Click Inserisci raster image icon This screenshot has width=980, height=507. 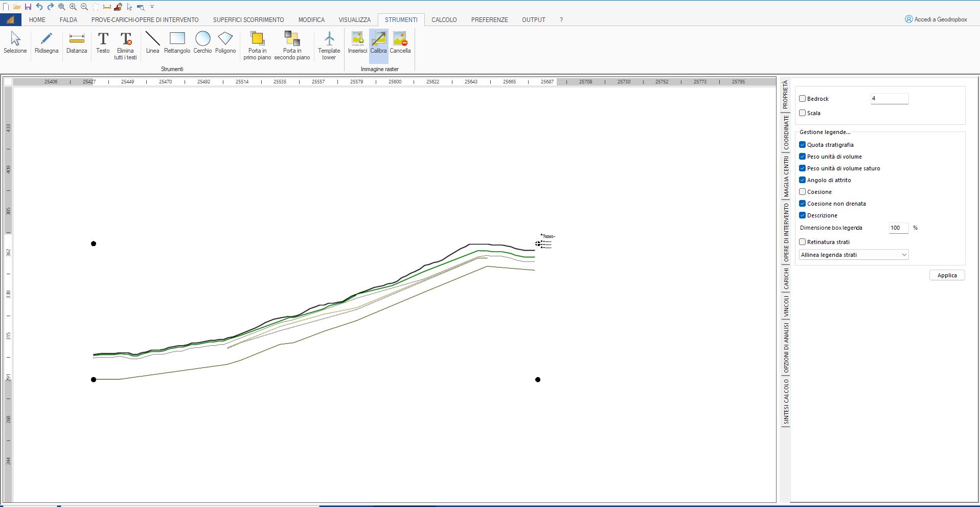[x=357, y=42]
